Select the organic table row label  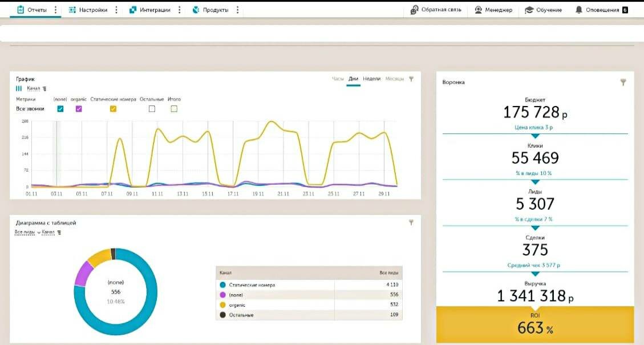[237, 305]
